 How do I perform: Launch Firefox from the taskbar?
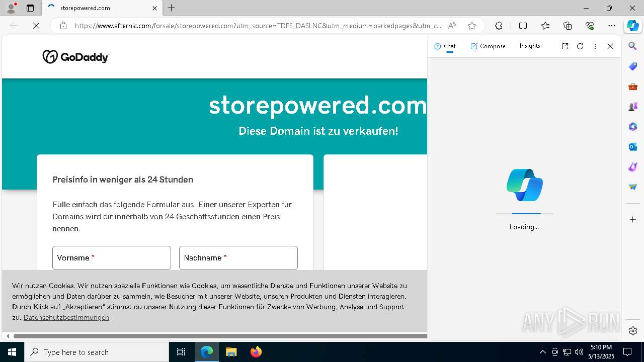click(x=256, y=352)
